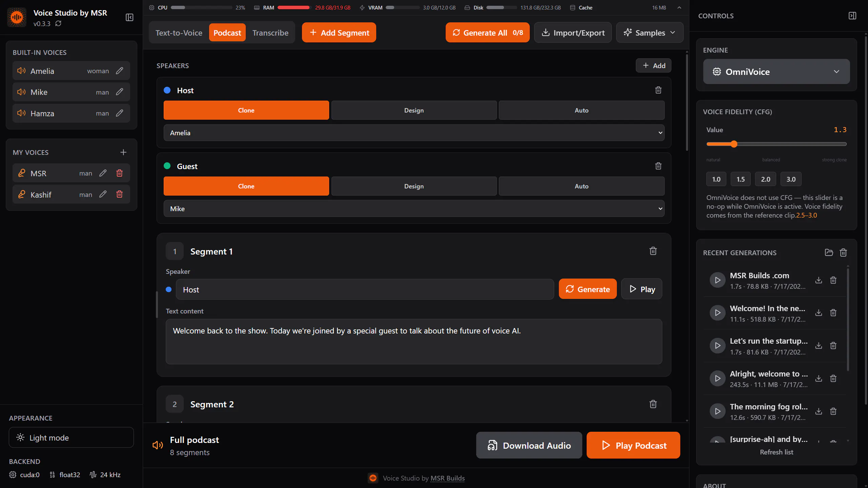Switch to the Transcribe tab
868x488 pixels.
pos(270,33)
